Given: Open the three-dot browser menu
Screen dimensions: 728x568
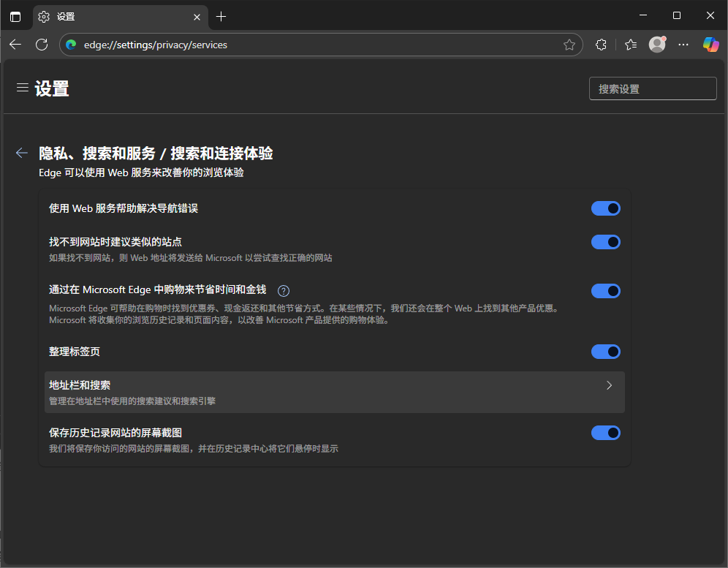Looking at the screenshot, I should point(683,45).
